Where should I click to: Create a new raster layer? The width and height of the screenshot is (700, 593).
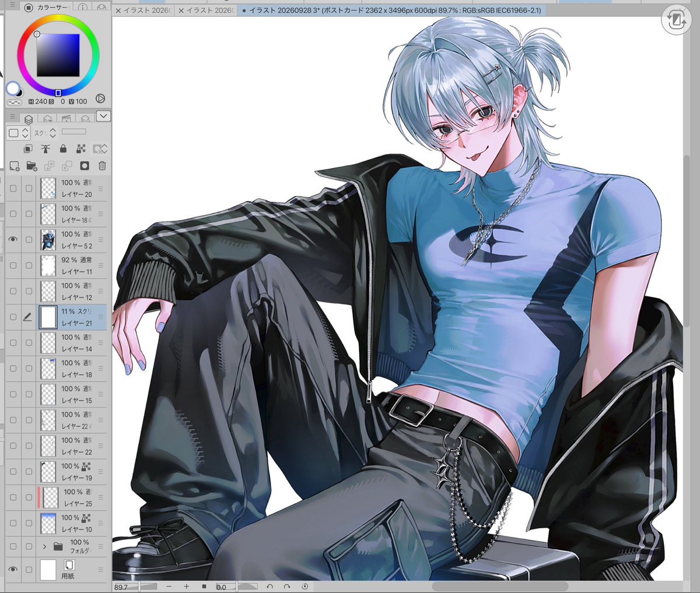coord(15,166)
